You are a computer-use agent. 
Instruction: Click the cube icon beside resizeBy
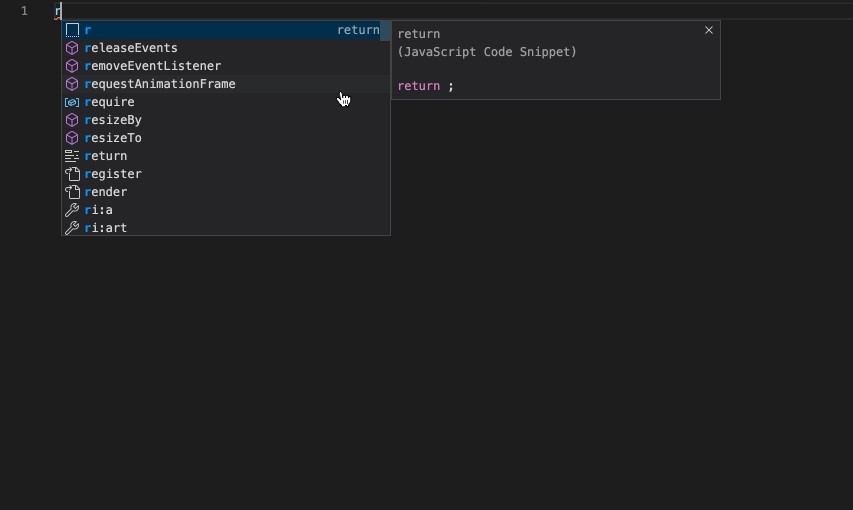(72, 120)
